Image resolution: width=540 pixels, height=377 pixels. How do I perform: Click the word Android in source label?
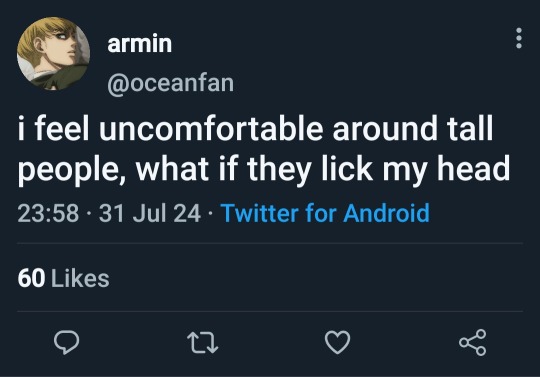pyautogui.click(x=386, y=213)
